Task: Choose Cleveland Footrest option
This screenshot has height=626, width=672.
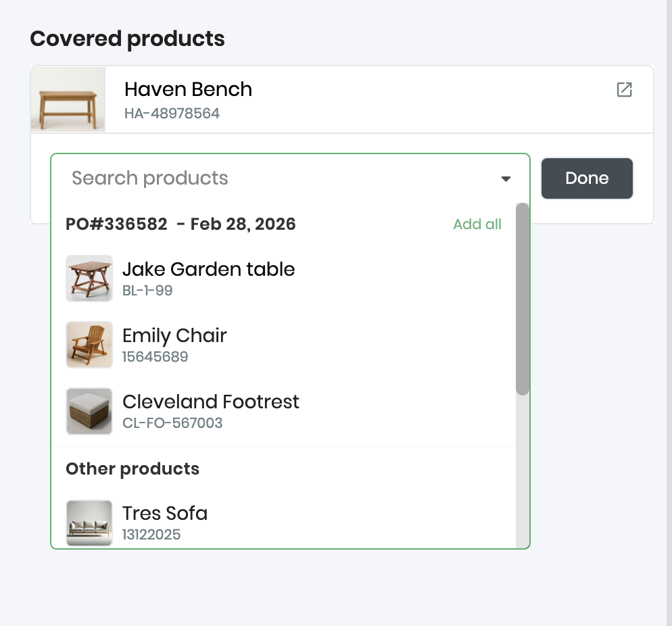Action: click(x=210, y=402)
